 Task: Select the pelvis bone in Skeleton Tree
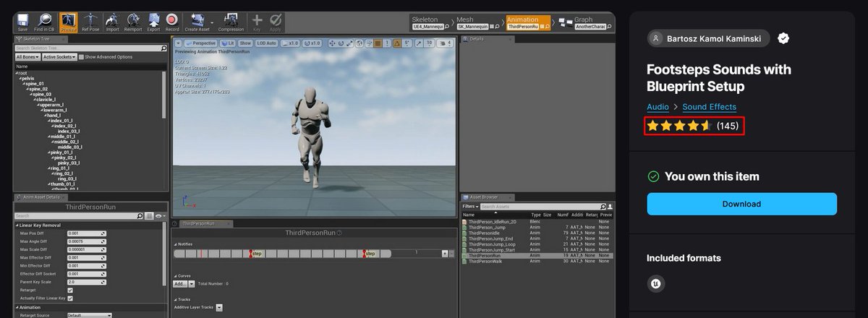tap(29, 78)
